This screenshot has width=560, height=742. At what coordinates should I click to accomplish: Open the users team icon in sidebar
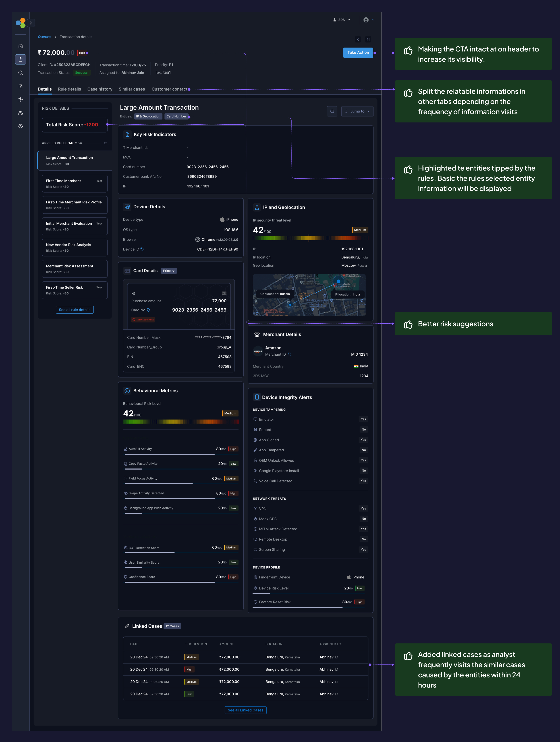pos(20,113)
